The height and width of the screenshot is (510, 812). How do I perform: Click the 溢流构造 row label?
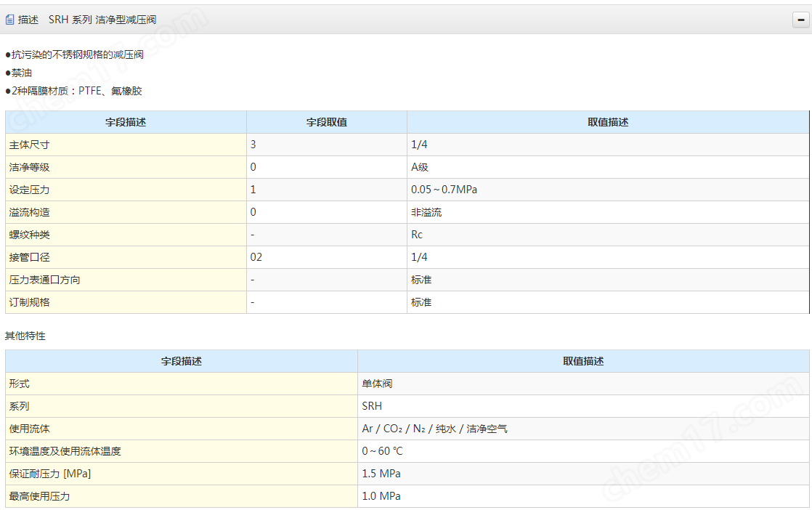[x=30, y=212]
